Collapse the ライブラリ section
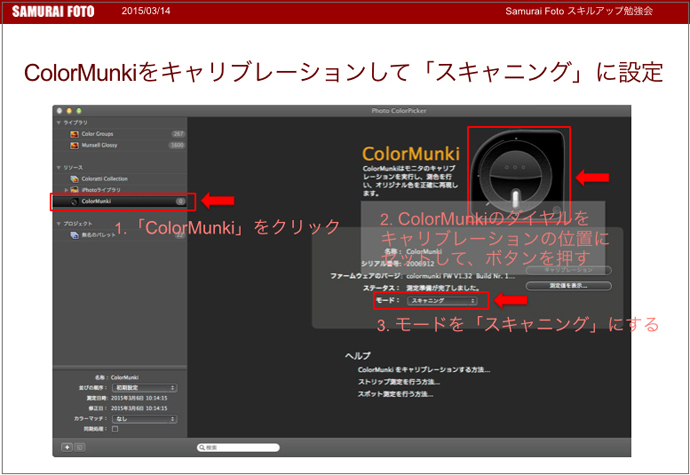The width and height of the screenshot is (690, 475). [59, 122]
